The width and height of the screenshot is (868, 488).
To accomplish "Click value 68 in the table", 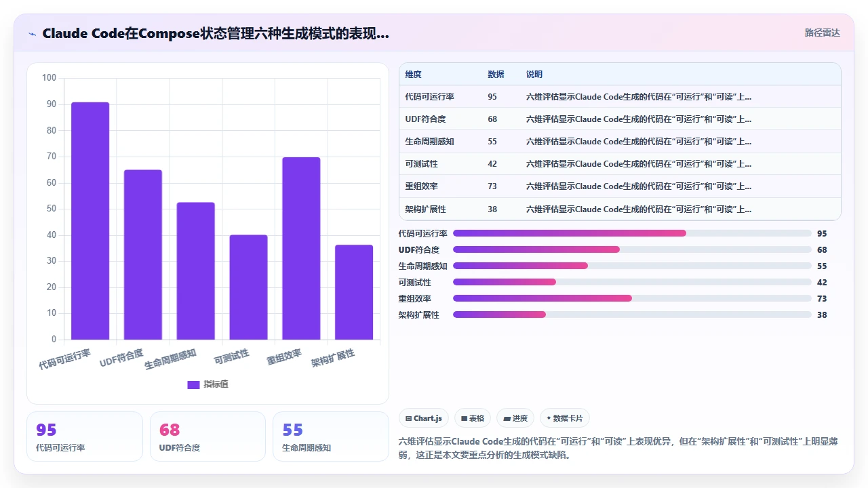I will (x=492, y=119).
